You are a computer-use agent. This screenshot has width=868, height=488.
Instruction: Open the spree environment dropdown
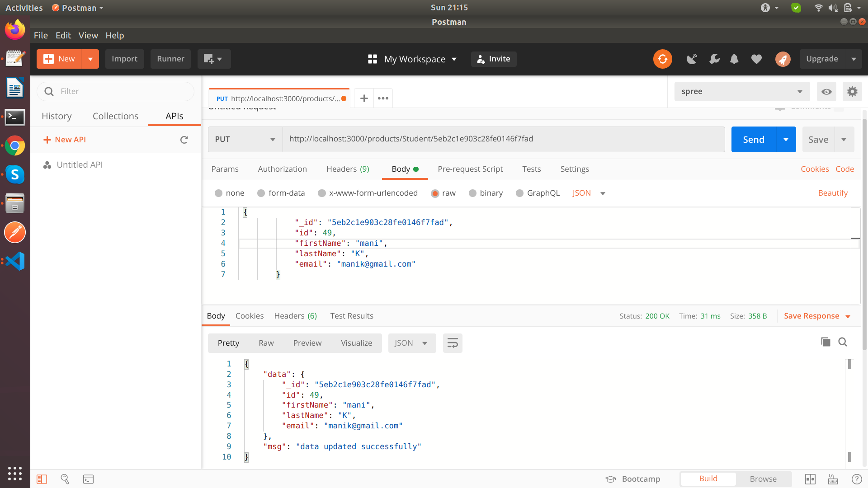click(x=742, y=92)
